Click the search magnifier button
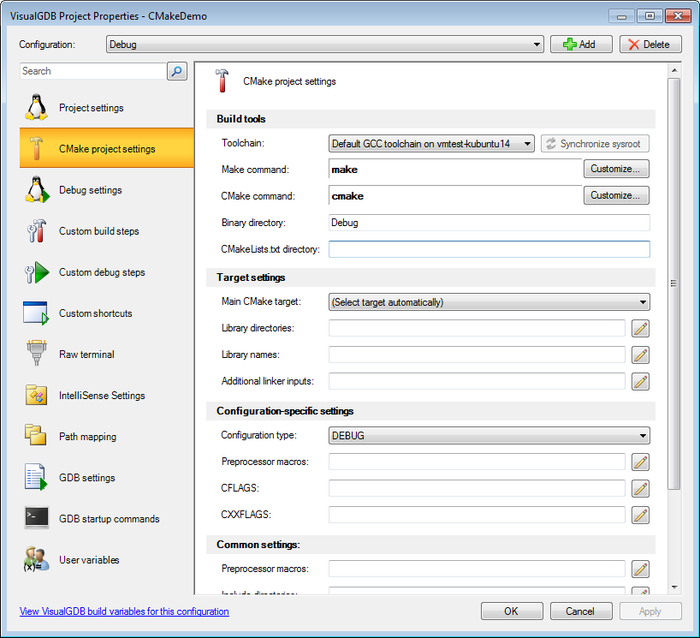This screenshot has height=638, width=700. (177, 71)
